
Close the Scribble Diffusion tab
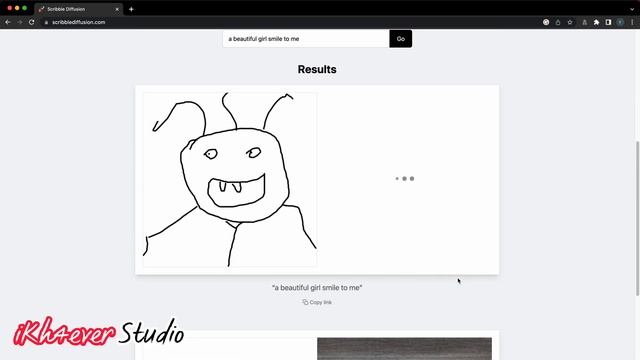(x=117, y=9)
